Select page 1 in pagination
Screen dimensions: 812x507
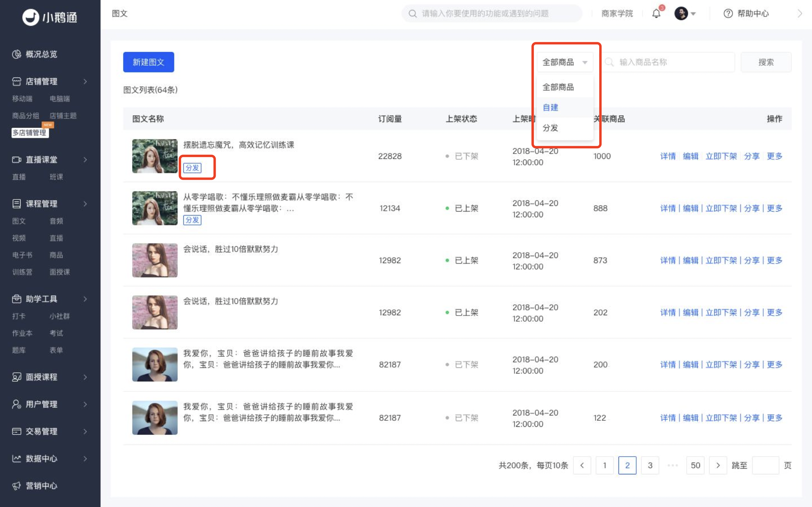tap(604, 465)
